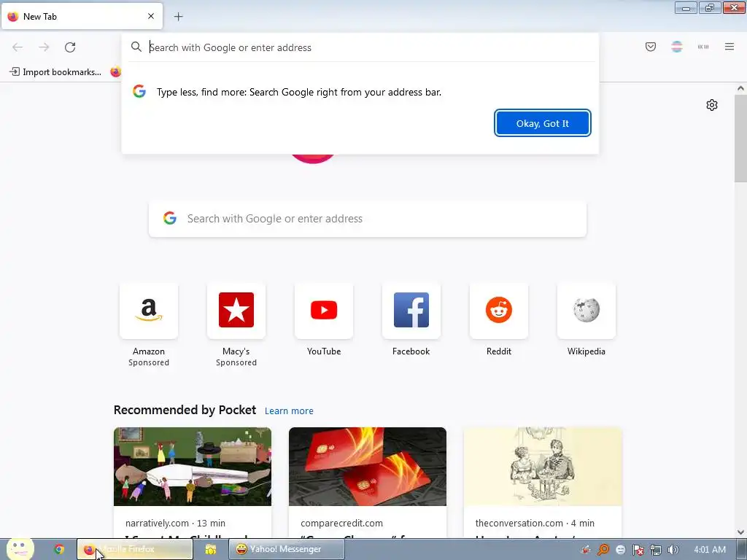Click narratively.com · 13 min source text
This screenshot has width=747, height=560.
click(175, 523)
